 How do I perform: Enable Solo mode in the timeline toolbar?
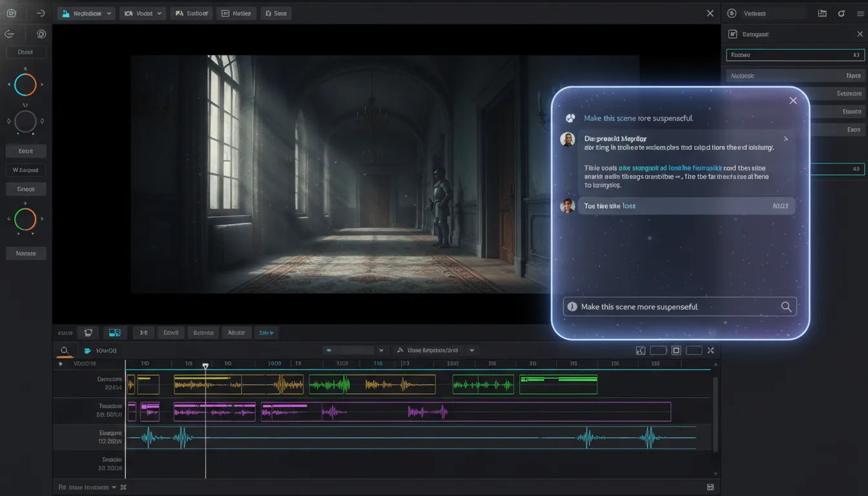[x=266, y=332]
